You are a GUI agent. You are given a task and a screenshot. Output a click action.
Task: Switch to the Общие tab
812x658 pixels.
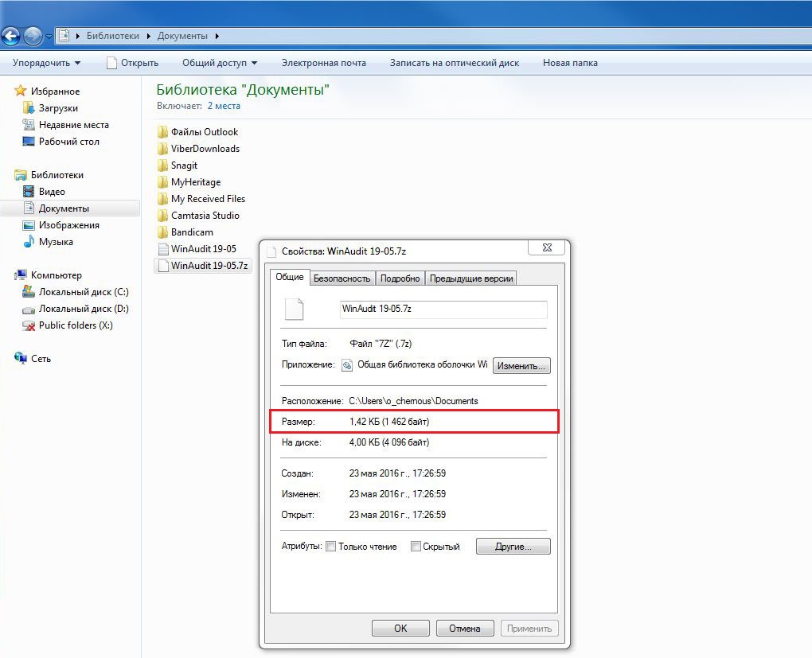point(290,277)
